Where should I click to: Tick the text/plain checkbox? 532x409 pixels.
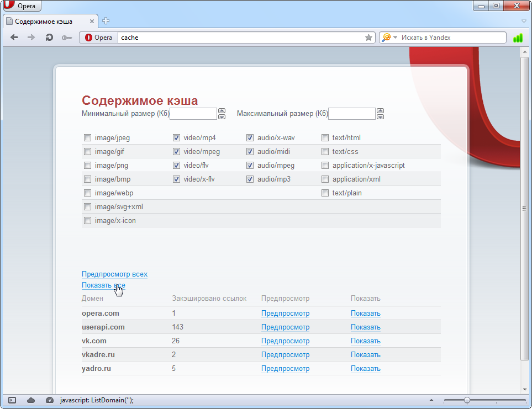[325, 193]
